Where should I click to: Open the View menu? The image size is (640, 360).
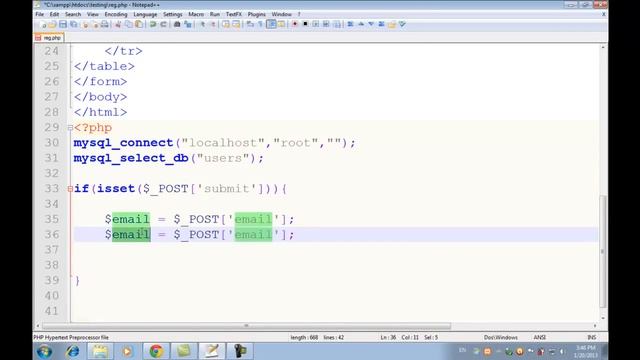pos(93,14)
